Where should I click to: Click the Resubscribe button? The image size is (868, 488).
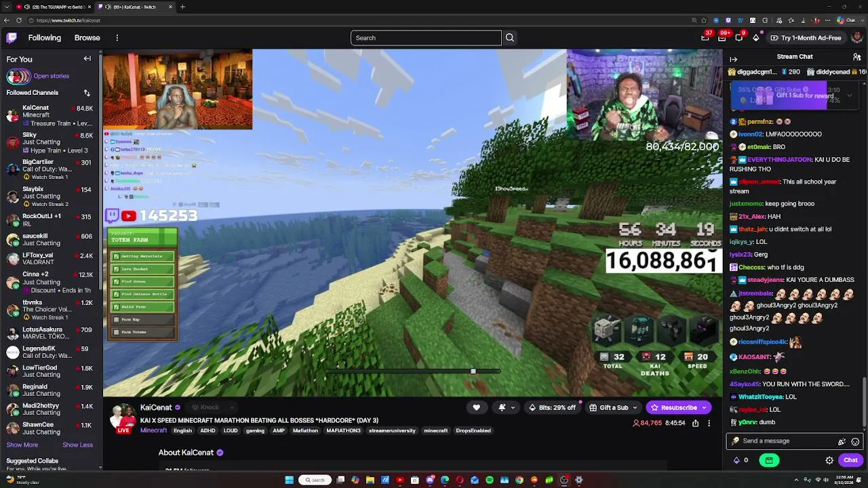point(678,407)
